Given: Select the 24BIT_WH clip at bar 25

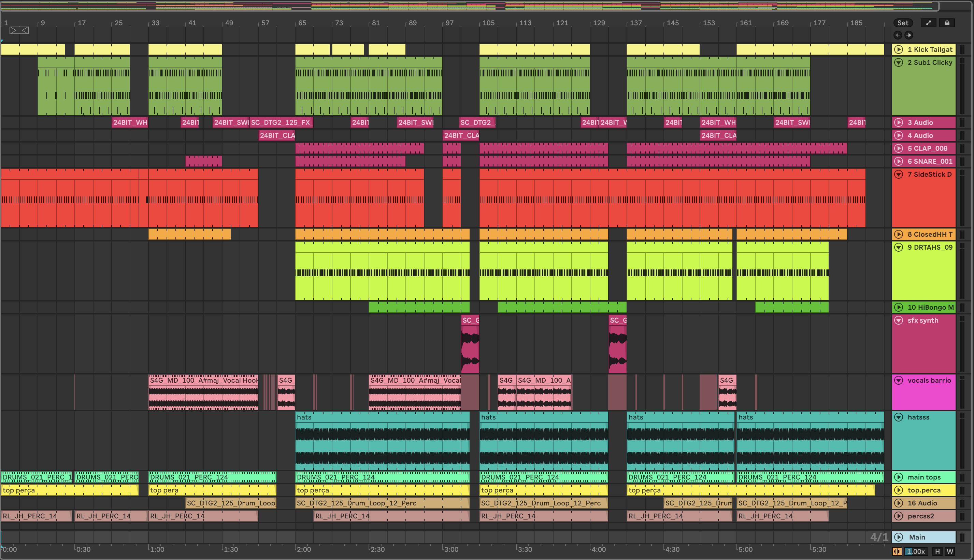Looking at the screenshot, I should click(x=130, y=123).
